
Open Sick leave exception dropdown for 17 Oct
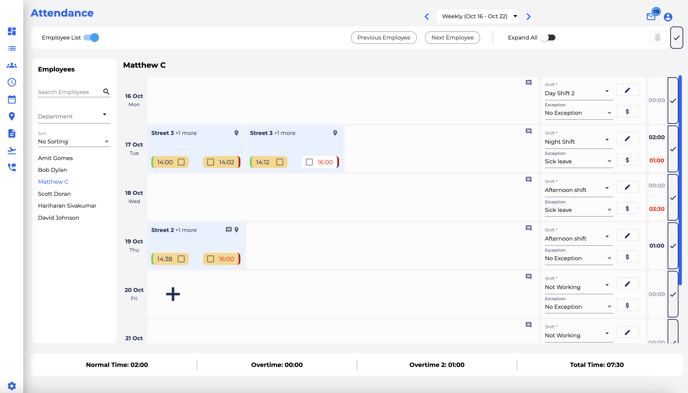click(x=578, y=161)
